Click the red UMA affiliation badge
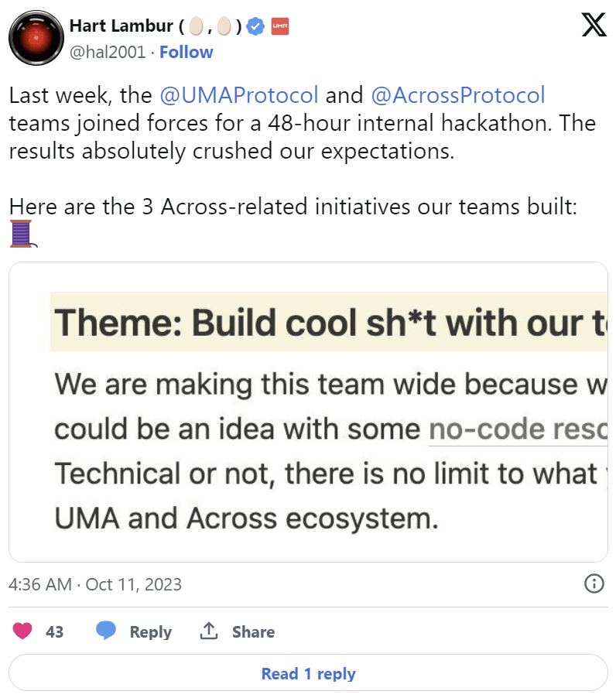This screenshot has width=616, height=698. pos(280,26)
